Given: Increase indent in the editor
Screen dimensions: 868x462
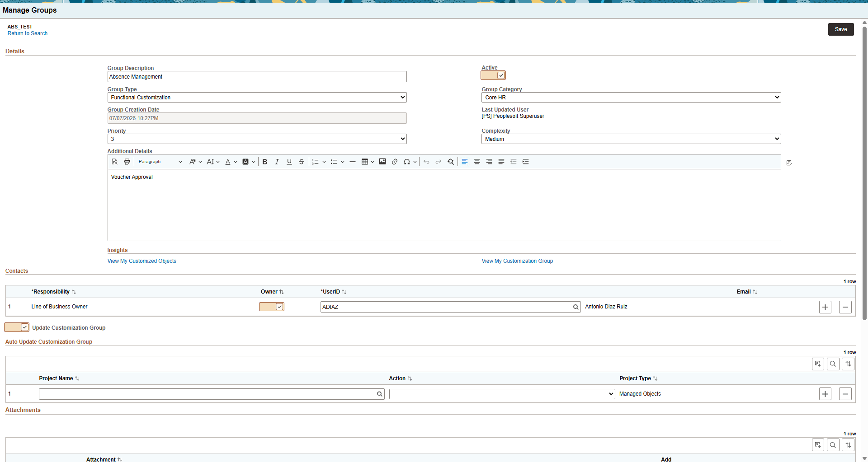Looking at the screenshot, I should (x=526, y=162).
